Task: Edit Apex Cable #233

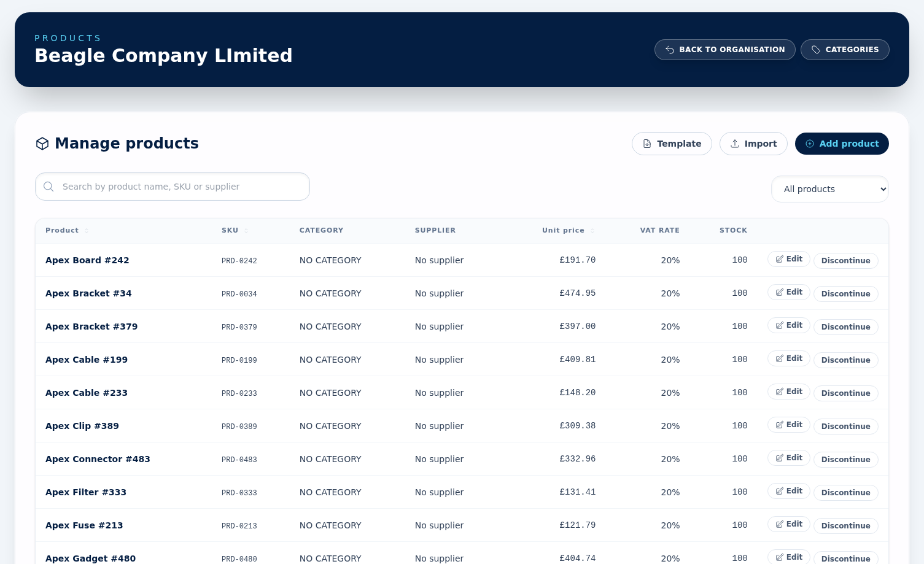Action: (789, 392)
